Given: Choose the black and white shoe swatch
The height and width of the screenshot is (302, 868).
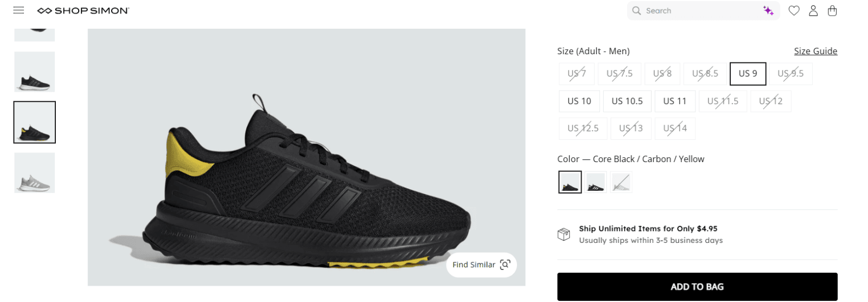Looking at the screenshot, I should click(596, 182).
